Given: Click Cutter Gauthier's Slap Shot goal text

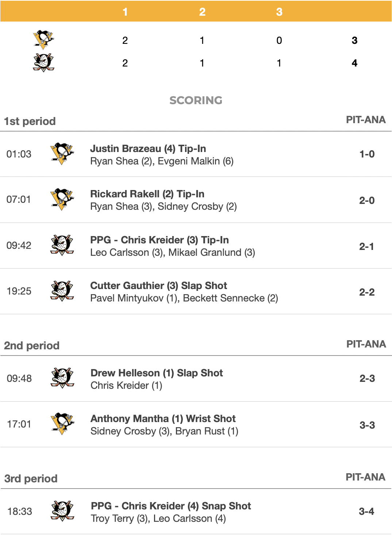Looking at the screenshot, I should [x=158, y=286].
